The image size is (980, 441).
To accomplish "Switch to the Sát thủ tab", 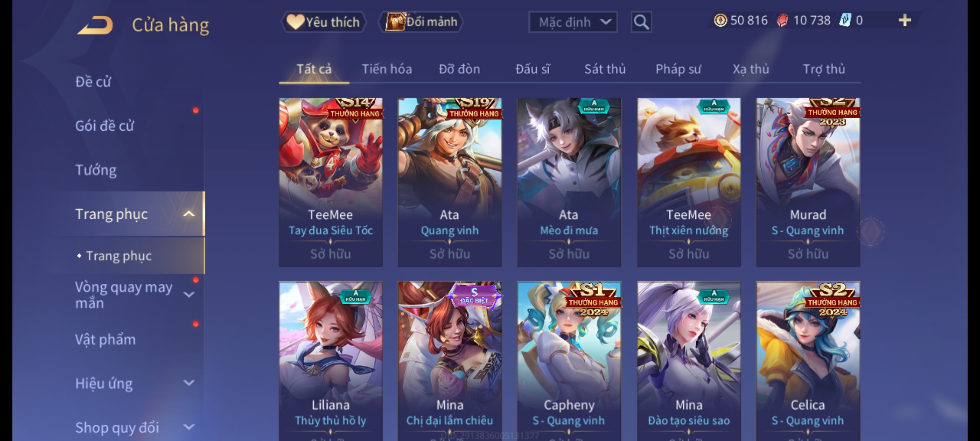I will [605, 69].
